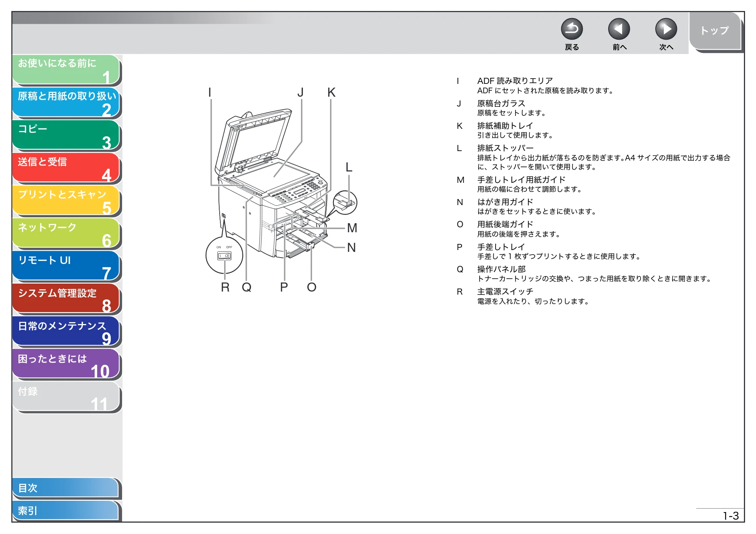Select the text 引き出して使用します。

click(515, 135)
